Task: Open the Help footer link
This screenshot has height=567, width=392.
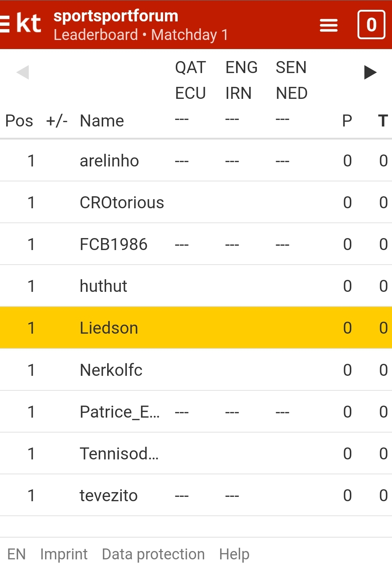Action: [234, 554]
